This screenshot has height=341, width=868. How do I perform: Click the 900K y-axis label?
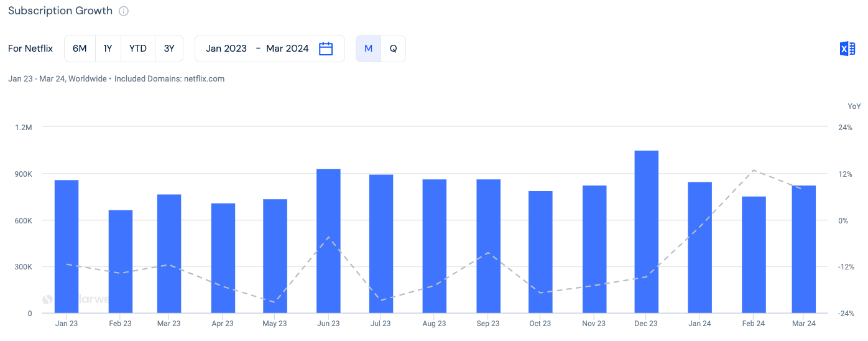23,174
